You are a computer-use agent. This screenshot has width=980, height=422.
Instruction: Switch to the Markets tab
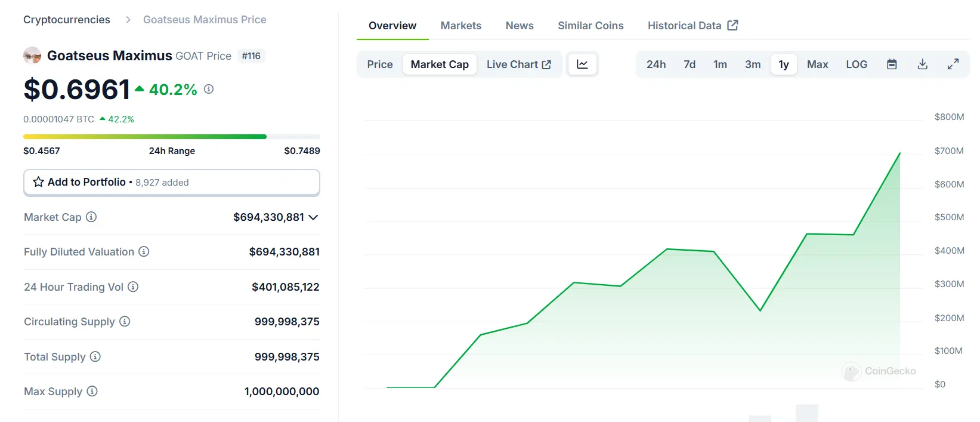(x=460, y=26)
